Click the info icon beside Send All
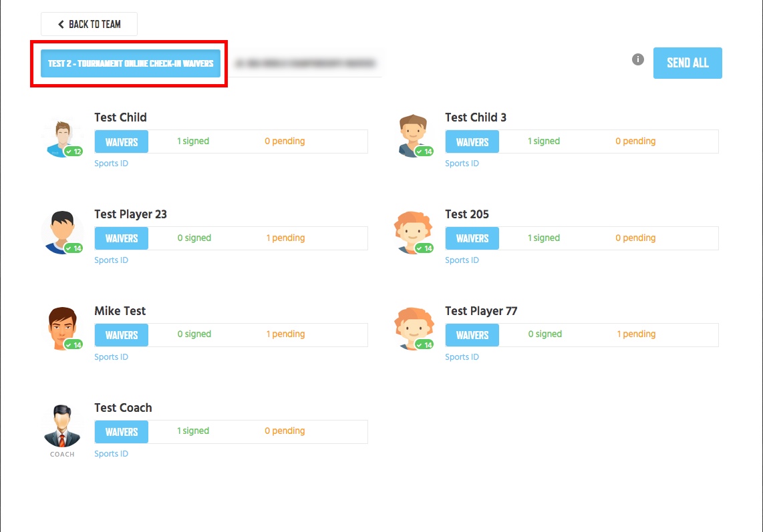The image size is (763, 532). 637,59
